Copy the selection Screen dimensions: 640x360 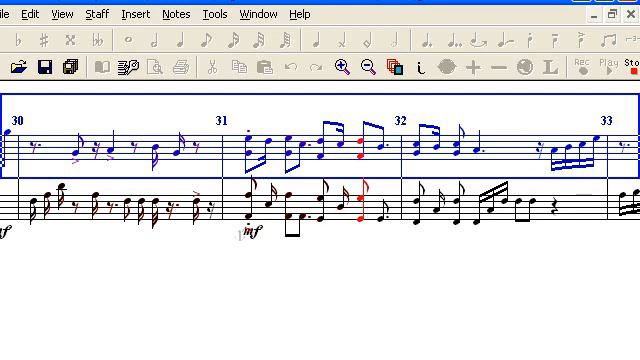239,67
